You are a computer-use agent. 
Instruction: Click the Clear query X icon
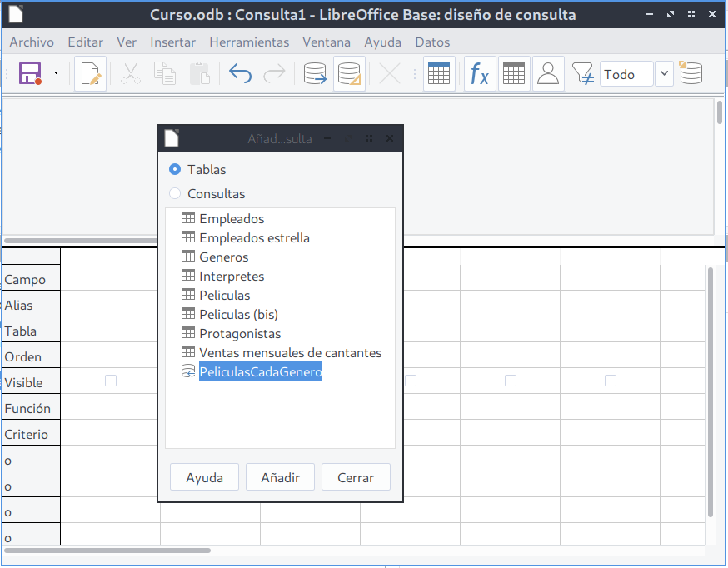[x=390, y=74]
